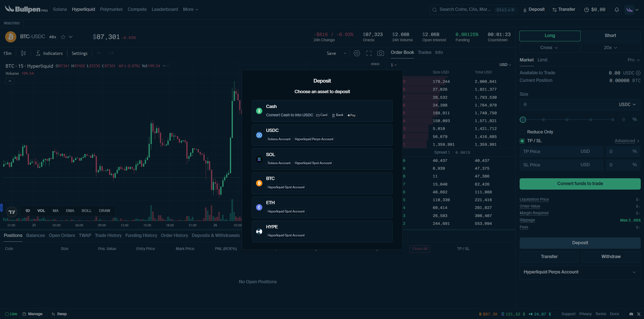Open the notifications bell

coord(617,10)
